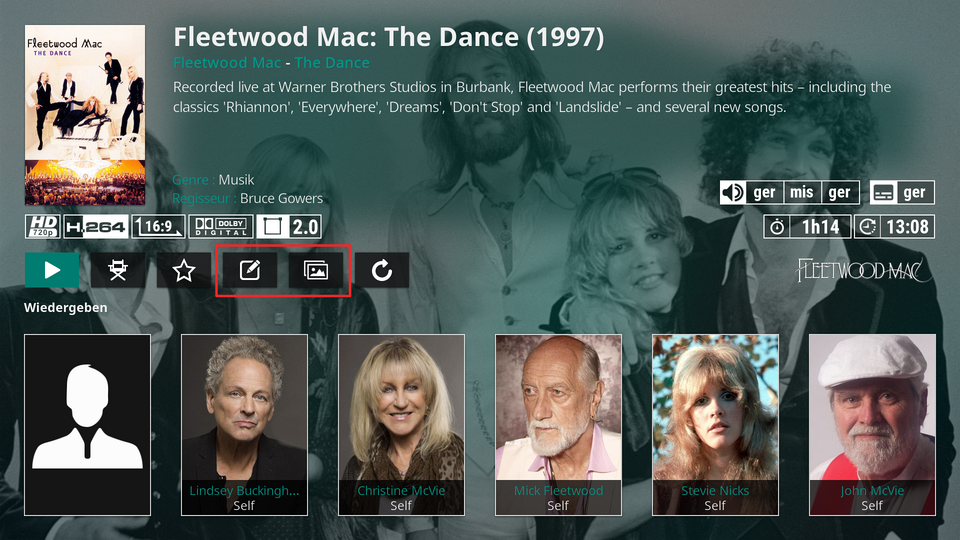Mark movie as favorite with star icon
The width and height of the screenshot is (960, 540).
coord(184,270)
